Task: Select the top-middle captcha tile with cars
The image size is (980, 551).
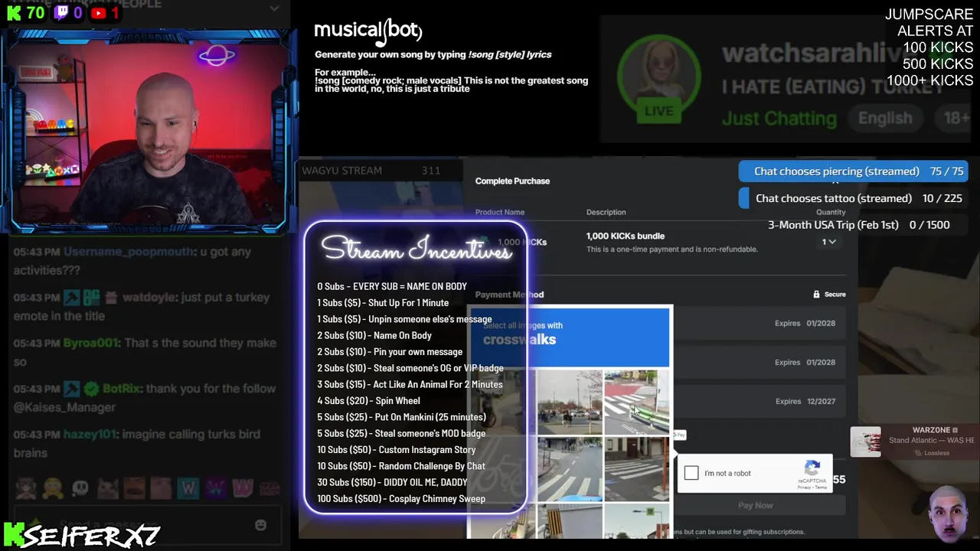Action: (570, 403)
